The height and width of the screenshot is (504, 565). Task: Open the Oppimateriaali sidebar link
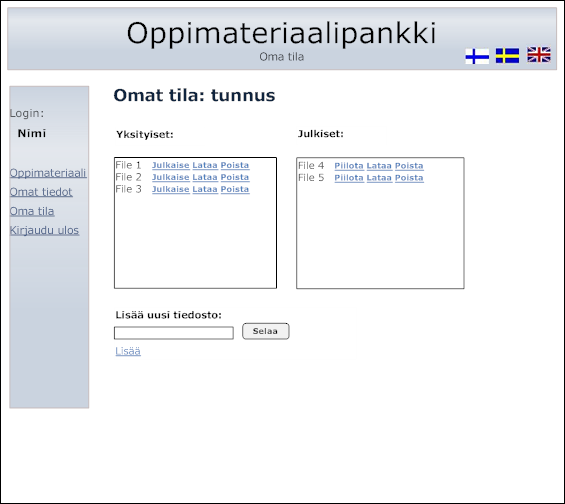pos(48,173)
